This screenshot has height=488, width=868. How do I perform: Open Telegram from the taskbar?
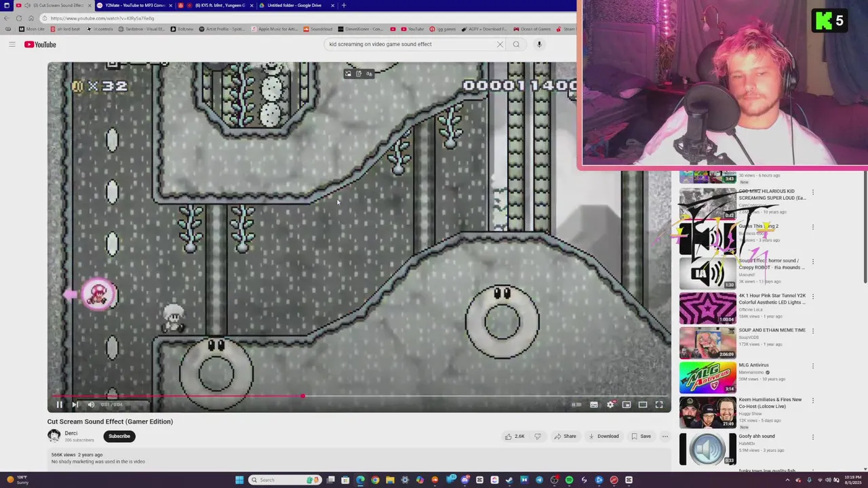tap(539, 480)
